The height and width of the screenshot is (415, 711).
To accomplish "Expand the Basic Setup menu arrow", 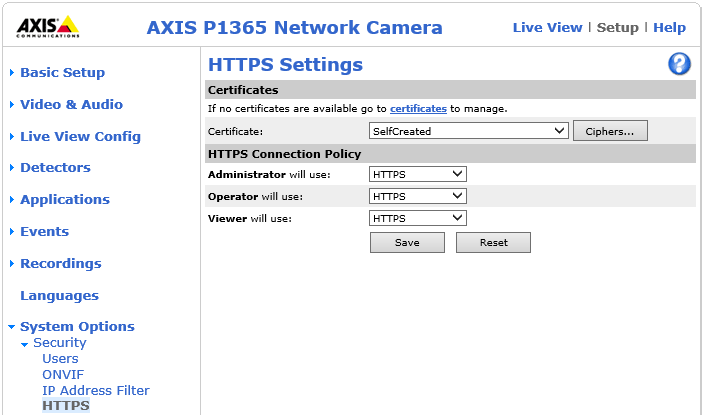I will point(12,72).
